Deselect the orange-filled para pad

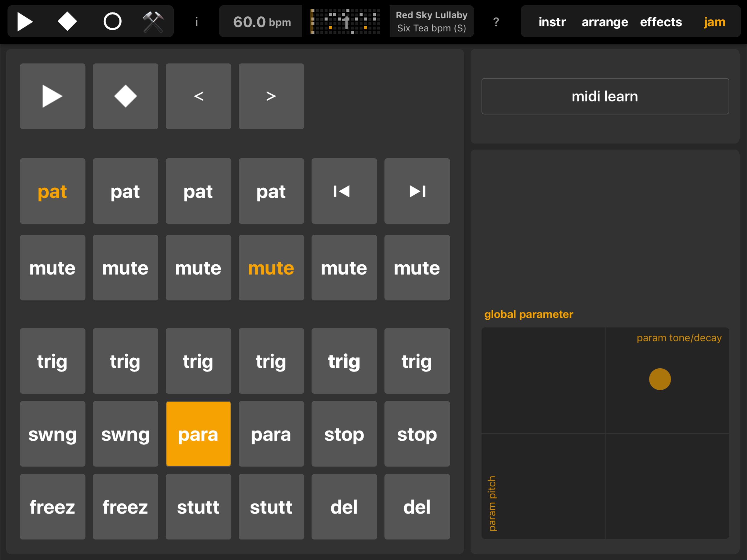pyautogui.click(x=199, y=434)
